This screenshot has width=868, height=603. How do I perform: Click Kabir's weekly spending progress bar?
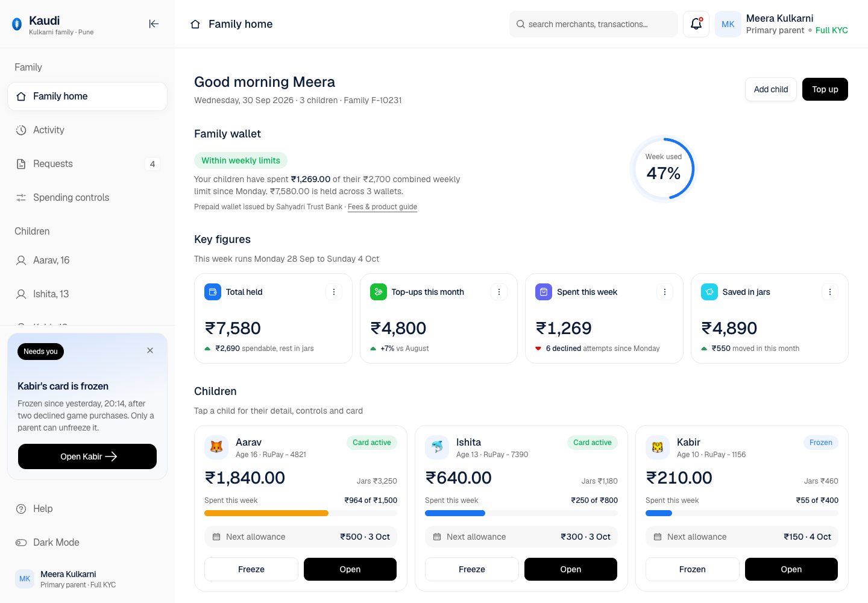[742, 513]
